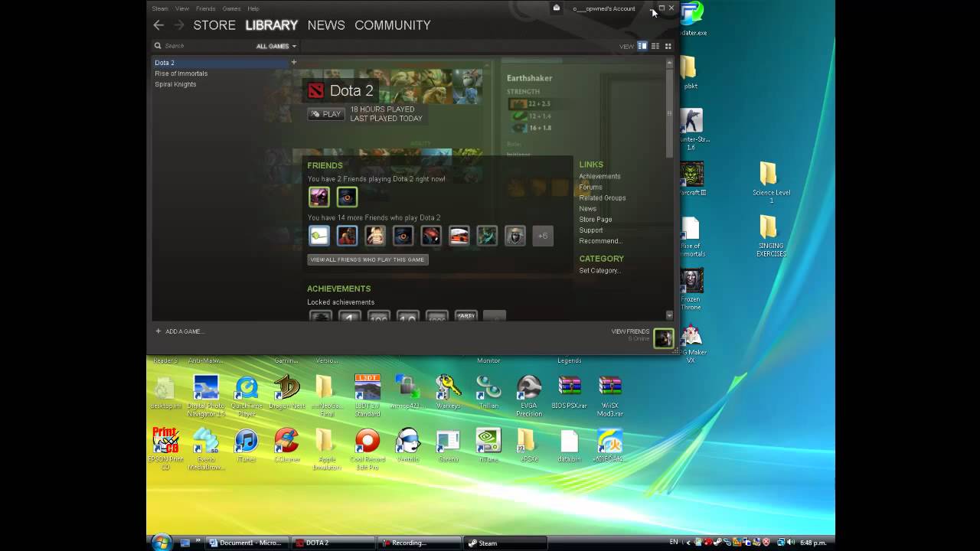Click the Steam forward arrow
Image resolution: width=980 pixels, height=551 pixels.
pos(178,25)
